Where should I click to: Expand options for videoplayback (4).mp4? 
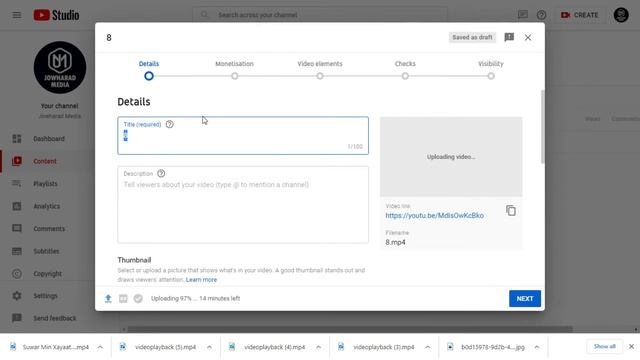tap(318, 347)
